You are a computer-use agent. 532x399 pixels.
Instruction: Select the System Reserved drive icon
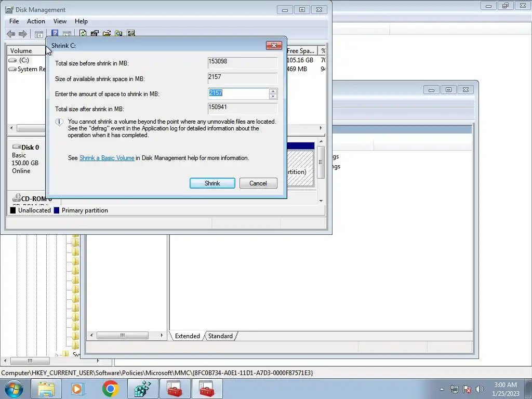point(12,69)
